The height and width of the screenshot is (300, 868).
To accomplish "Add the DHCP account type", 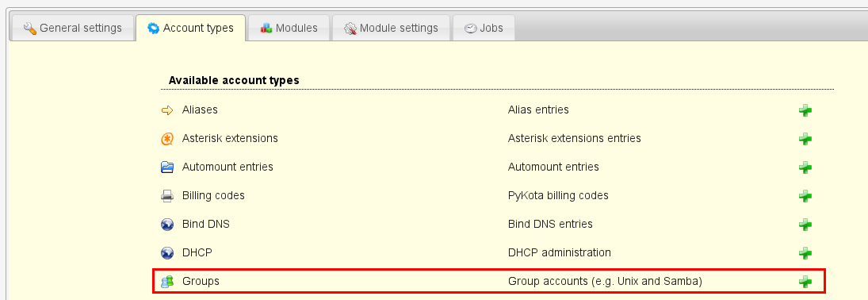I will (805, 253).
